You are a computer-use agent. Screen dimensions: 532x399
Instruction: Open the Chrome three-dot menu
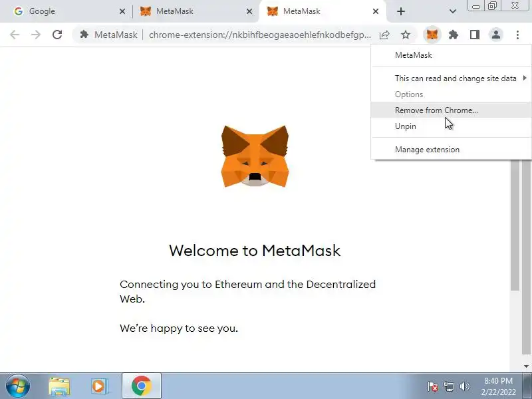tap(517, 35)
